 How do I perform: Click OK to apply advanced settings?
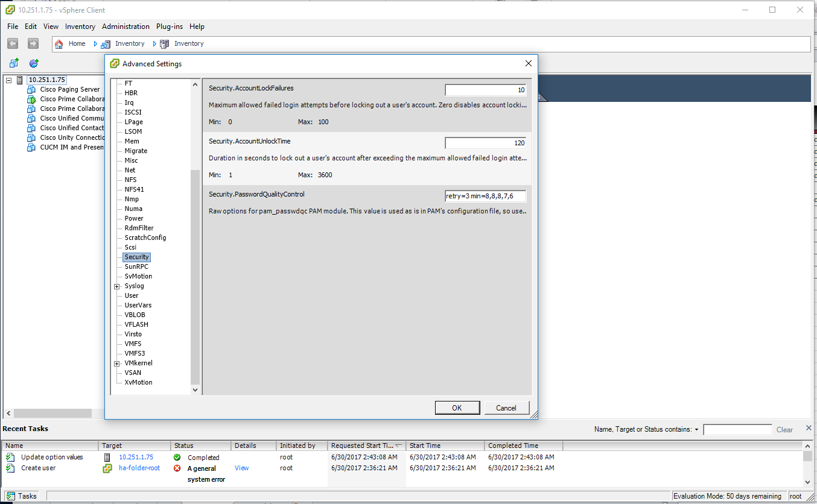(457, 408)
